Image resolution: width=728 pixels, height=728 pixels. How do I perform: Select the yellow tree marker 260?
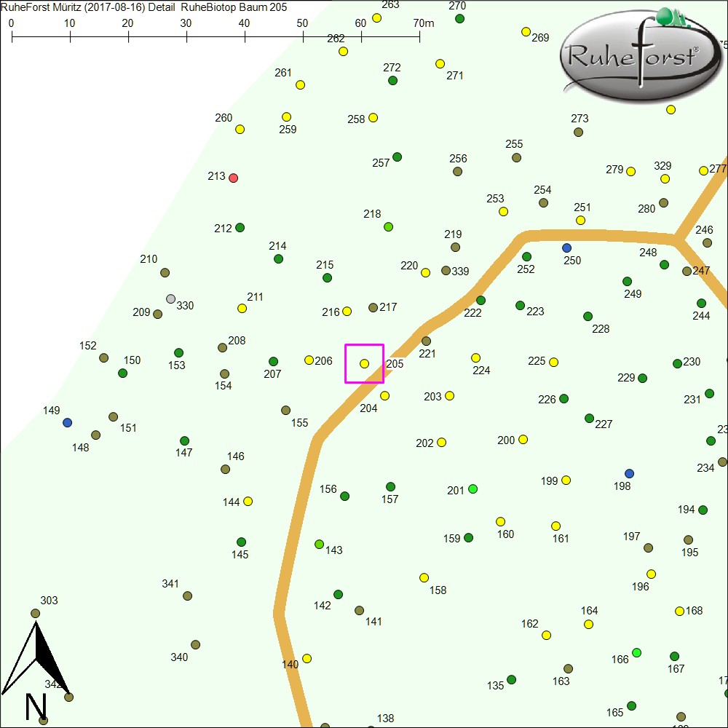coord(240,129)
